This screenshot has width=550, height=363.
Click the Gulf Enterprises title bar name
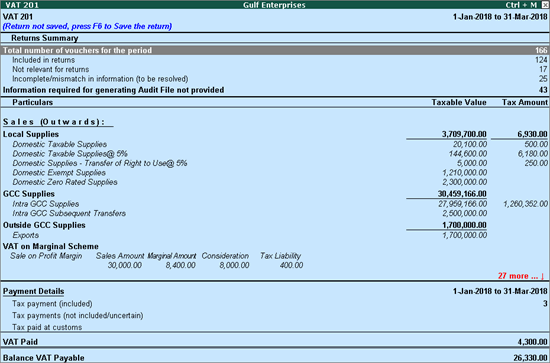(274, 5)
